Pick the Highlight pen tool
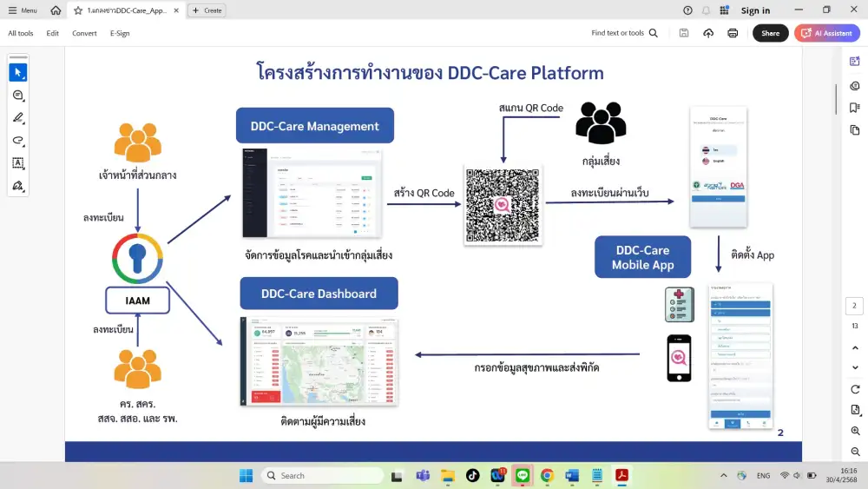The width and height of the screenshot is (868, 489). (17, 118)
